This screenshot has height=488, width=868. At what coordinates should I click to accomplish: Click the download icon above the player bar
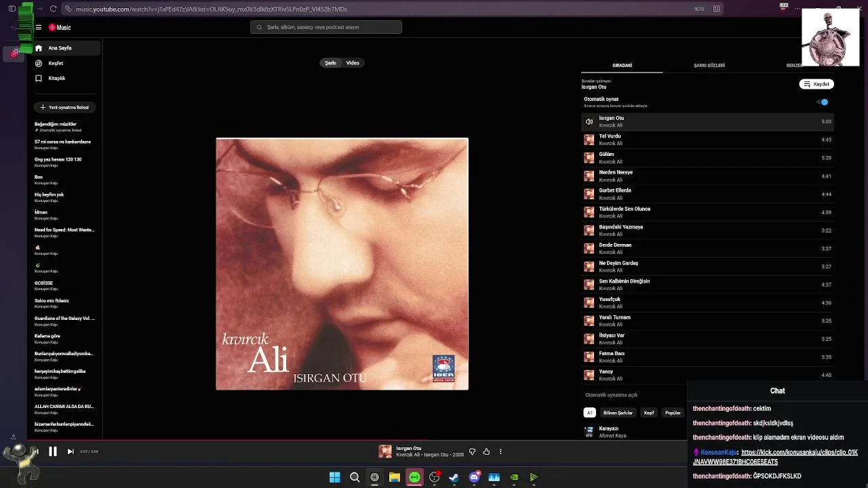pyautogui.click(x=13, y=436)
